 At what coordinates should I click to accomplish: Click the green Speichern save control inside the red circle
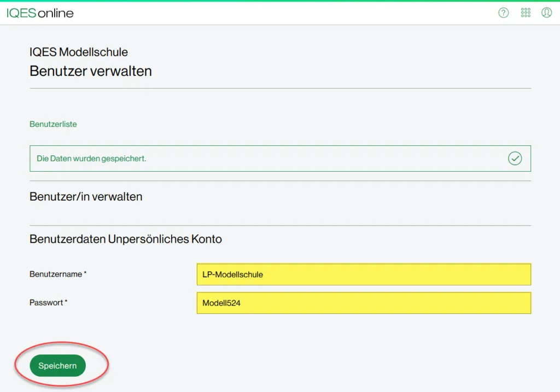[57, 365]
